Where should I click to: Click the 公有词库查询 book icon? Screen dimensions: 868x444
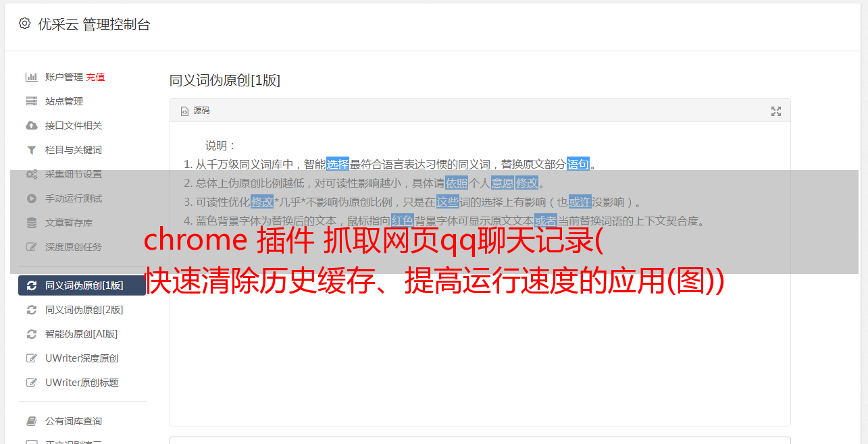pyautogui.click(x=31, y=421)
